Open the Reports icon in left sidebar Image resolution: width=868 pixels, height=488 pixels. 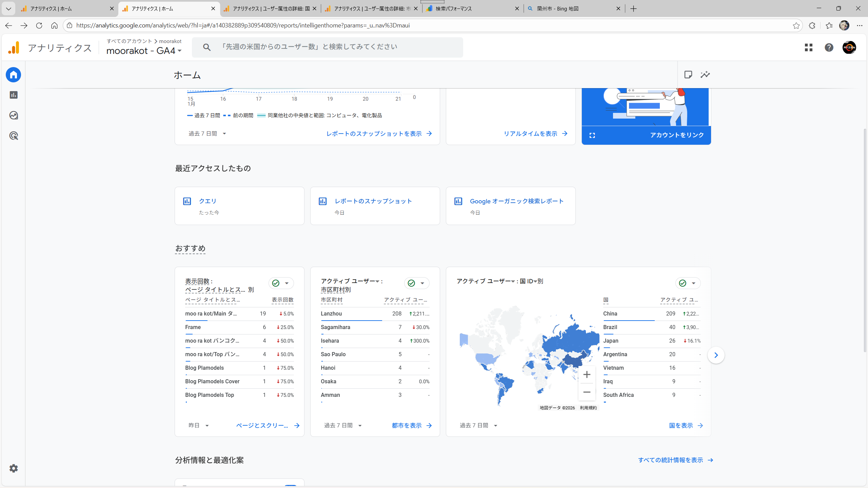(x=14, y=95)
